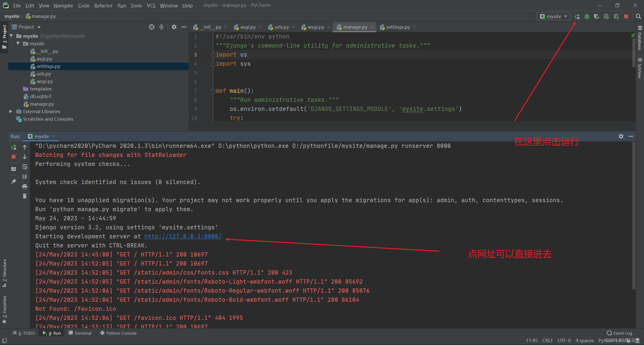This screenshot has height=345, width=644.
Task: Hide the Project tool window
Action: (184, 27)
